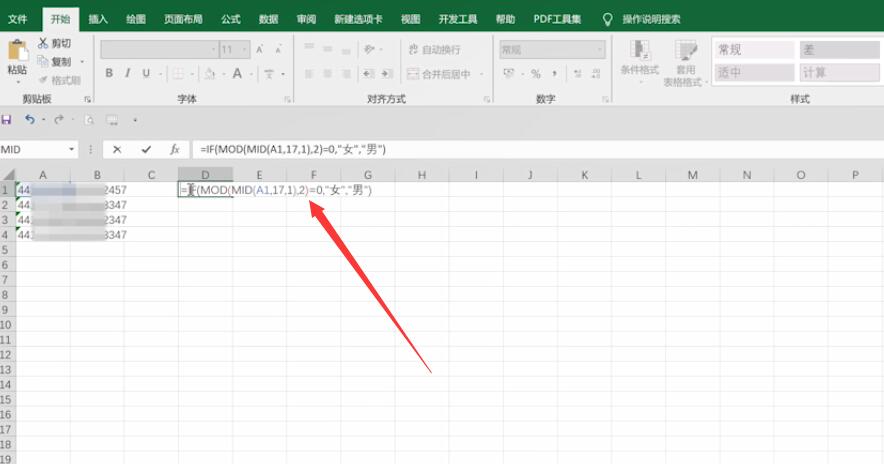Click the Save icon in quick access toolbar
Image resolution: width=884 pixels, height=464 pixels.
click(x=7, y=120)
